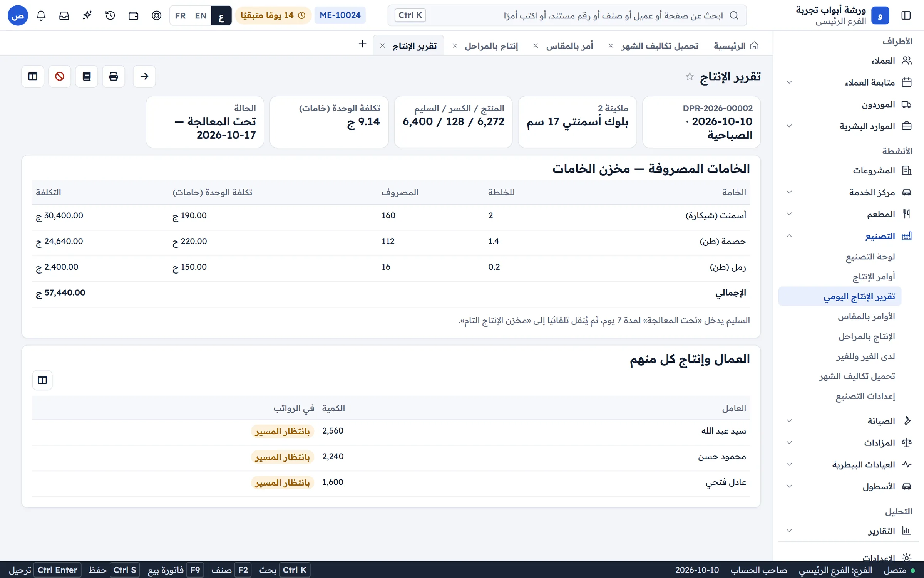Click بانتظار المسير badge for محمود حسن
The width and height of the screenshot is (924, 578).
click(x=283, y=457)
